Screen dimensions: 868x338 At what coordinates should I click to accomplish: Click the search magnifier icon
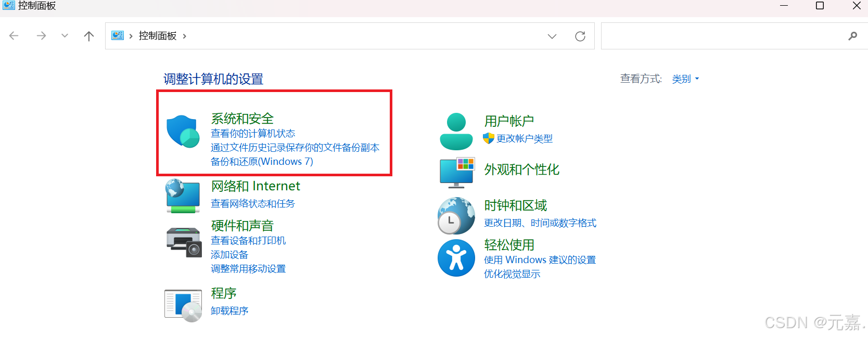pos(852,36)
